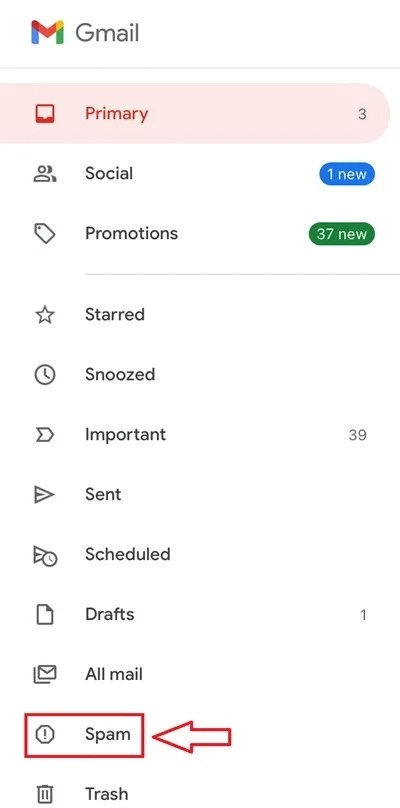Image resolution: width=400 pixels, height=808 pixels.
Task: Open the Snoozed clock icon
Action: (45, 374)
